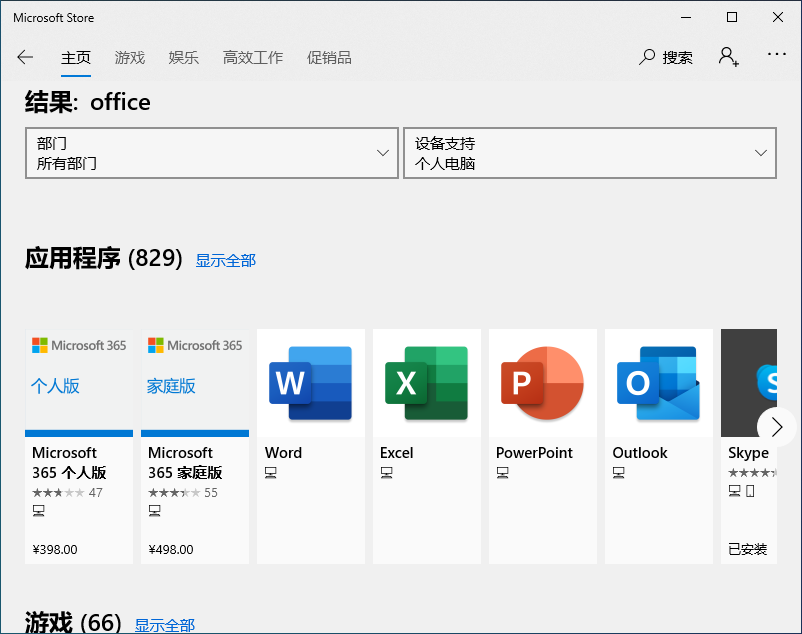The width and height of the screenshot is (802, 634).
Task: Click the back arrow icon
Action: [25, 57]
